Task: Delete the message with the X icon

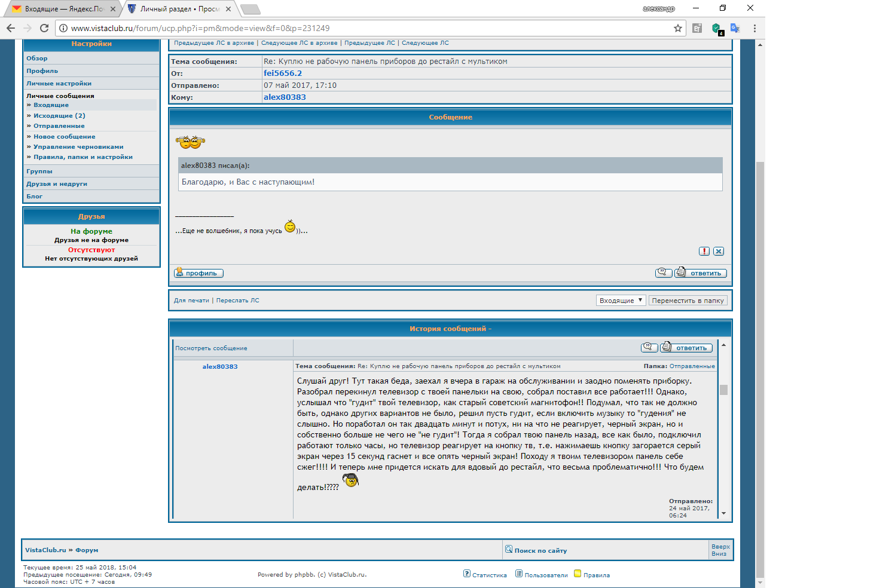Action: (x=719, y=252)
